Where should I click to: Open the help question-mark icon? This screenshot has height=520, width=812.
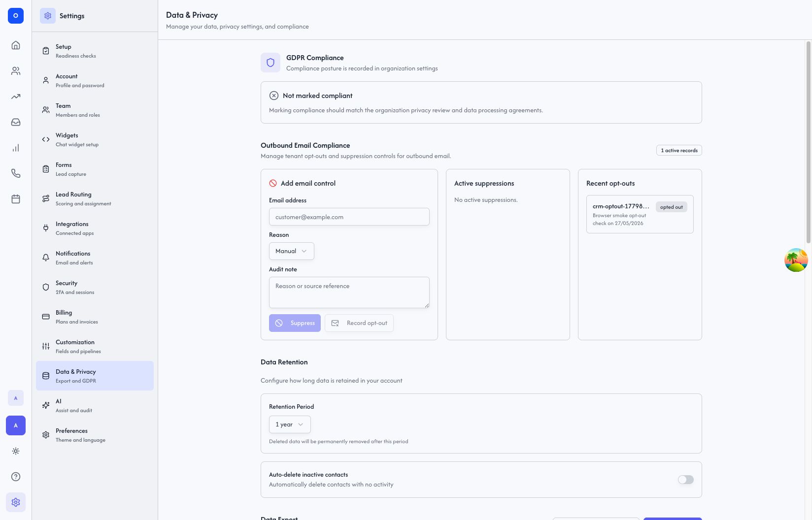[x=16, y=477]
